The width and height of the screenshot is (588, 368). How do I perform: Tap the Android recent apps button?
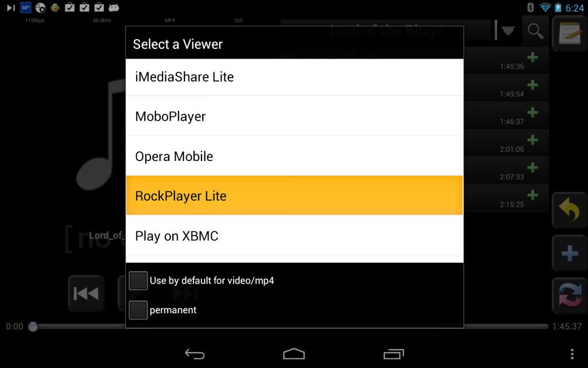393,354
